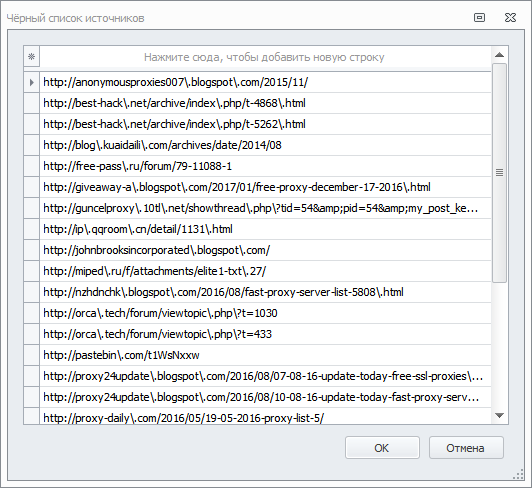Click the scroll up arrow
Viewport: 532px width, 488px height.
pyautogui.click(x=499, y=55)
